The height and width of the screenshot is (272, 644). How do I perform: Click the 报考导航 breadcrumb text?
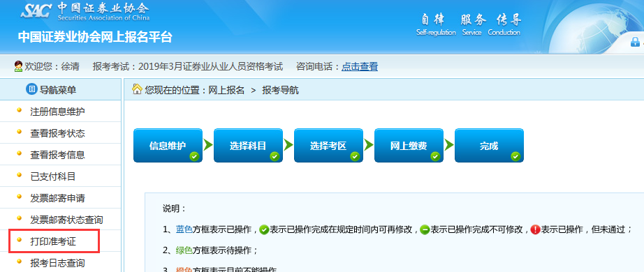pos(281,90)
